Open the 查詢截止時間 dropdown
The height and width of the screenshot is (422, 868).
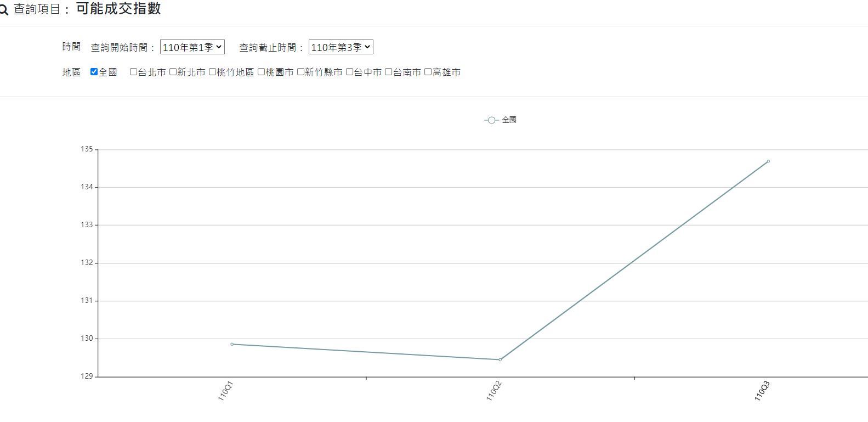pos(341,47)
